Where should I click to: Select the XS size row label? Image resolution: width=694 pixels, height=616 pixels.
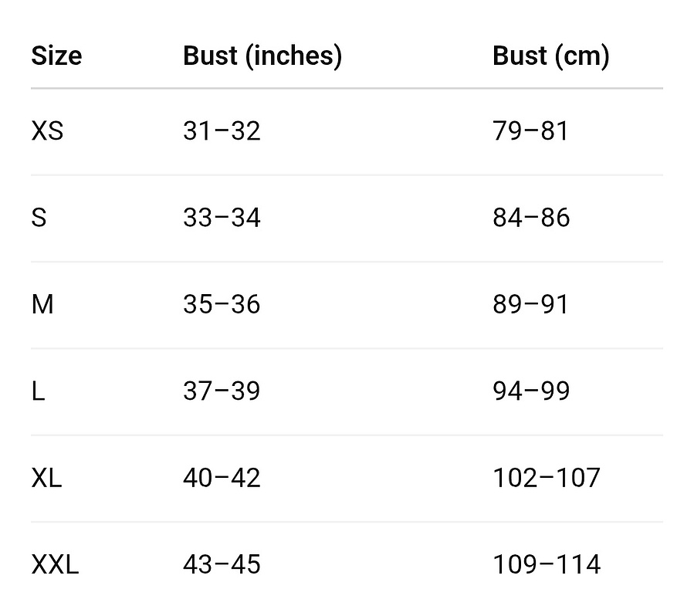pyautogui.click(x=47, y=131)
